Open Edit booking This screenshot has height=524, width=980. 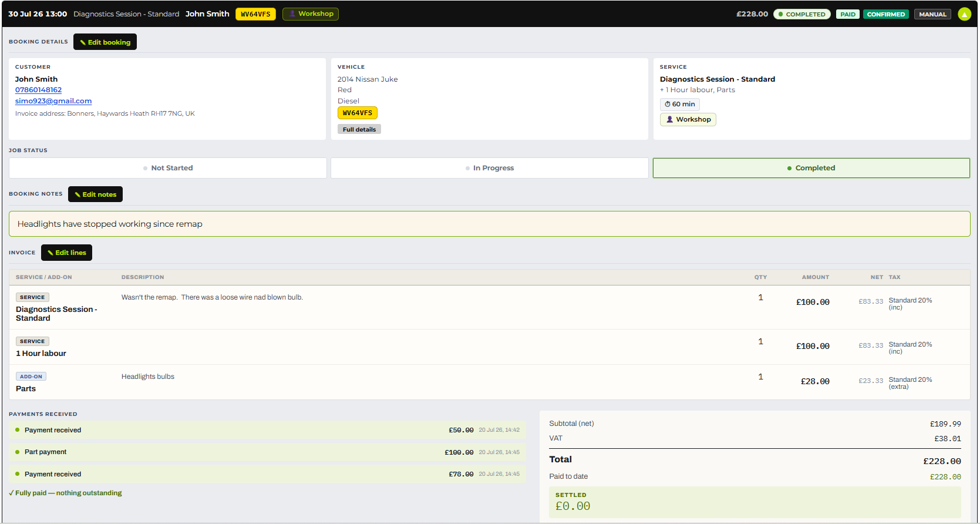point(105,42)
